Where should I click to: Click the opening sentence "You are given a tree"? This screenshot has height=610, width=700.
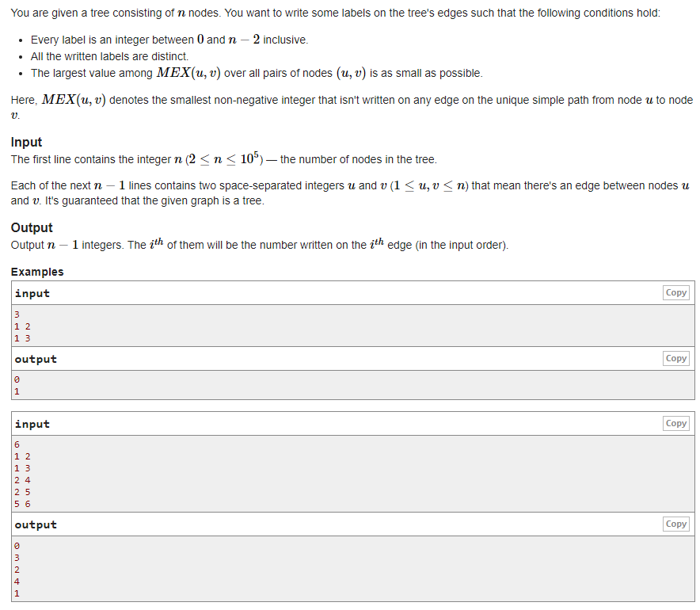pyautogui.click(x=335, y=13)
